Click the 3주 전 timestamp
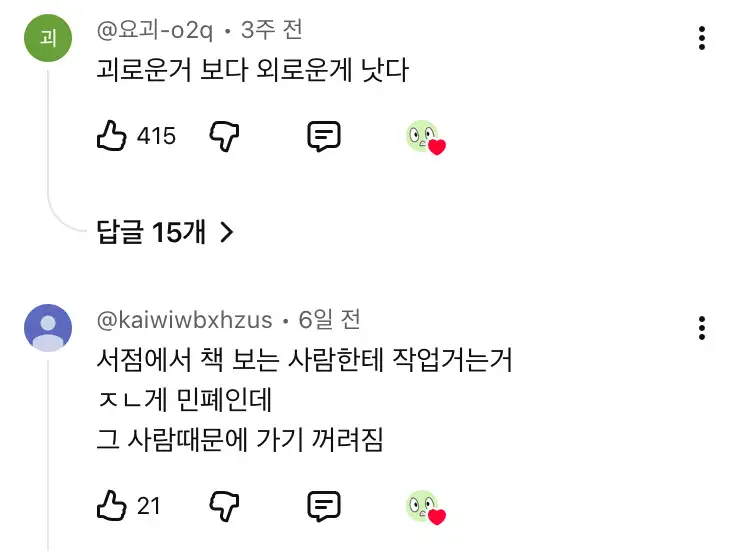 point(272,30)
